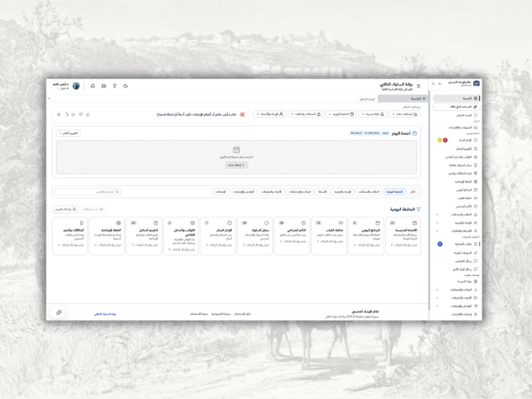Click the shield icon on سجل السلوك card

tap(267, 223)
